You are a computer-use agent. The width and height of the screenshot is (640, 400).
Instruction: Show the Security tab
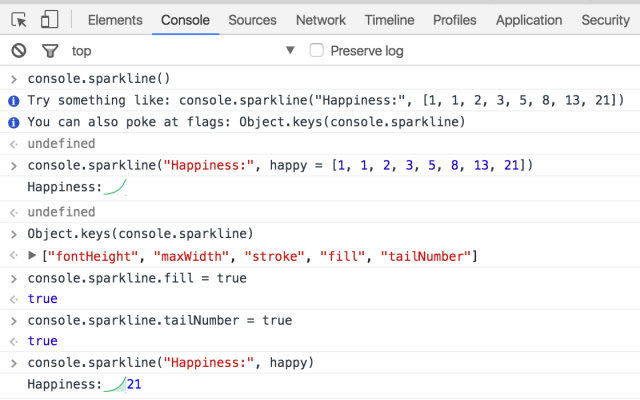pos(606,20)
